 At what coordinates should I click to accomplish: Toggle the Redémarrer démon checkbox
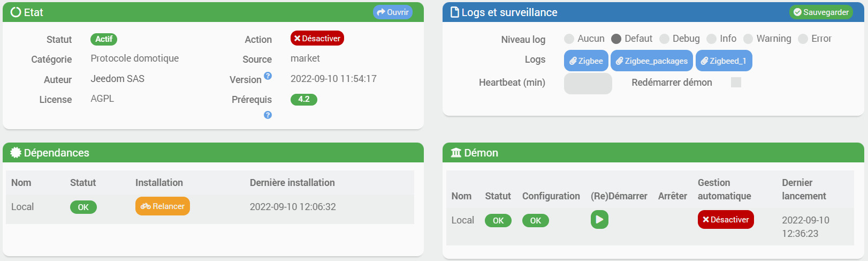click(736, 82)
